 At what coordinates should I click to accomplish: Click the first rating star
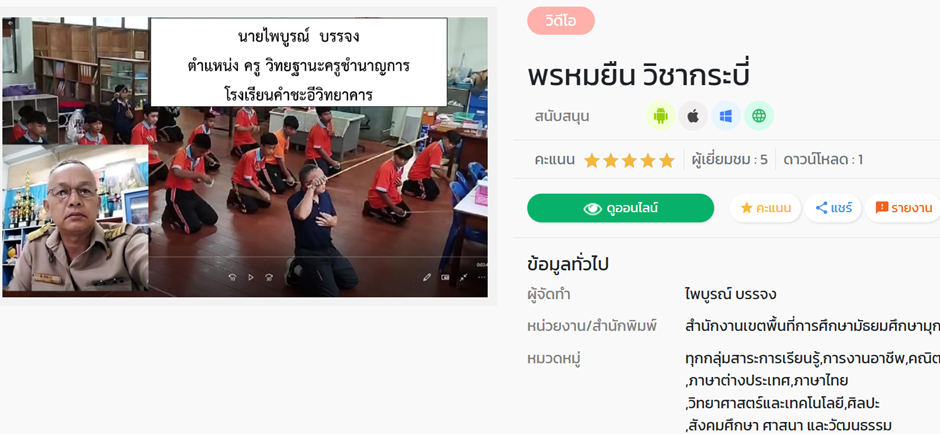pos(592,160)
